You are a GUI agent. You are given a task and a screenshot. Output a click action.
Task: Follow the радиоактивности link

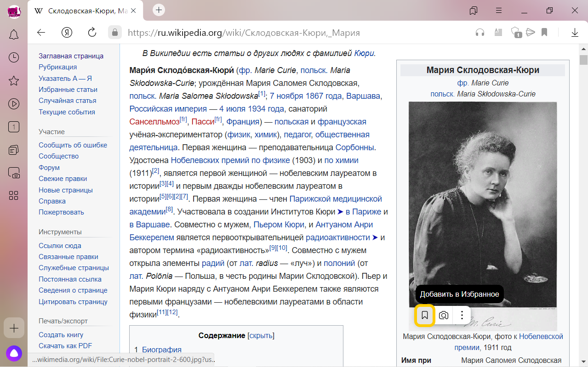pos(338,237)
